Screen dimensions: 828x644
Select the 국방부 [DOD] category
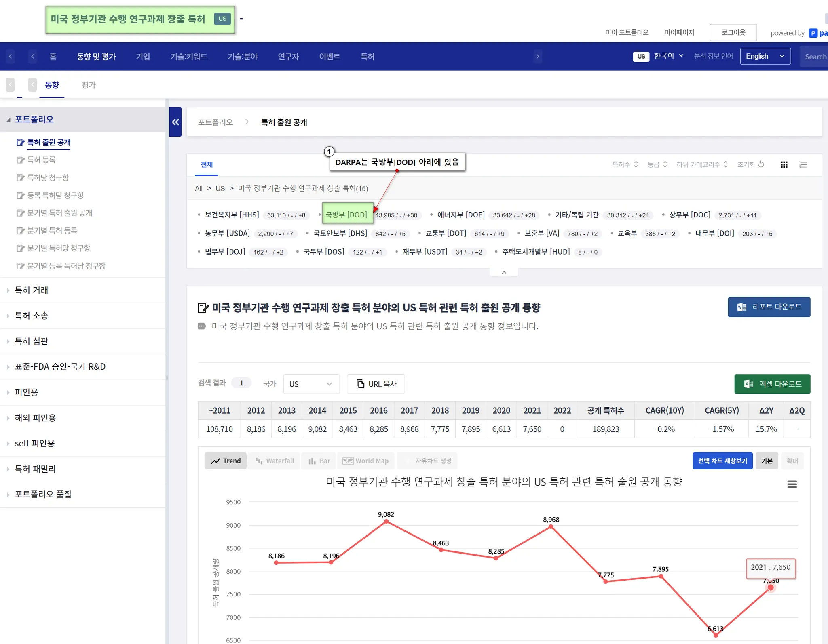[346, 215]
